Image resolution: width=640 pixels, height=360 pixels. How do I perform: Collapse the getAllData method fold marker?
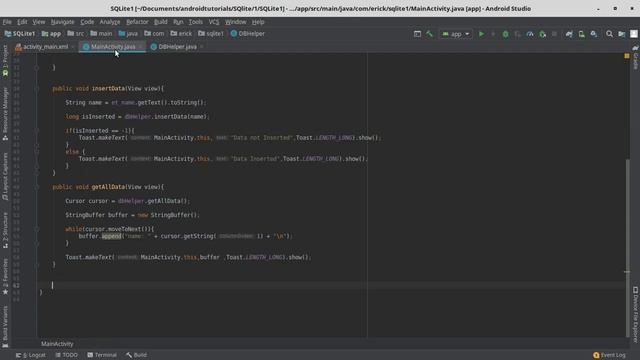(36, 187)
